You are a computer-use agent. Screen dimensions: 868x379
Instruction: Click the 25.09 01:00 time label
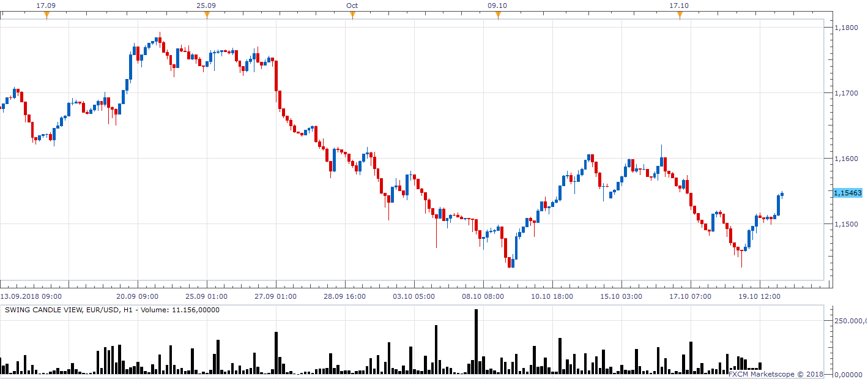pos(206,296)
